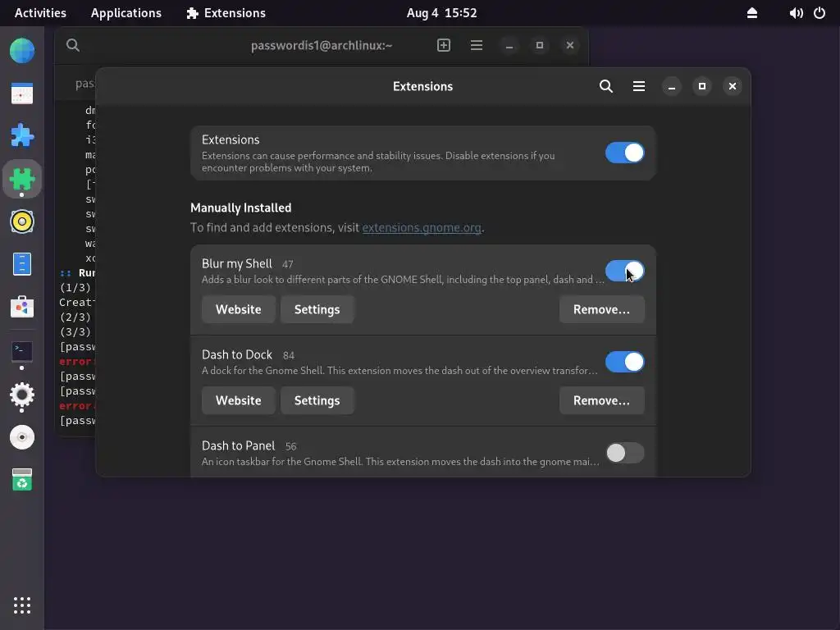Open a new tab in the terminal
840x630 pixels.
pos(444,46)
